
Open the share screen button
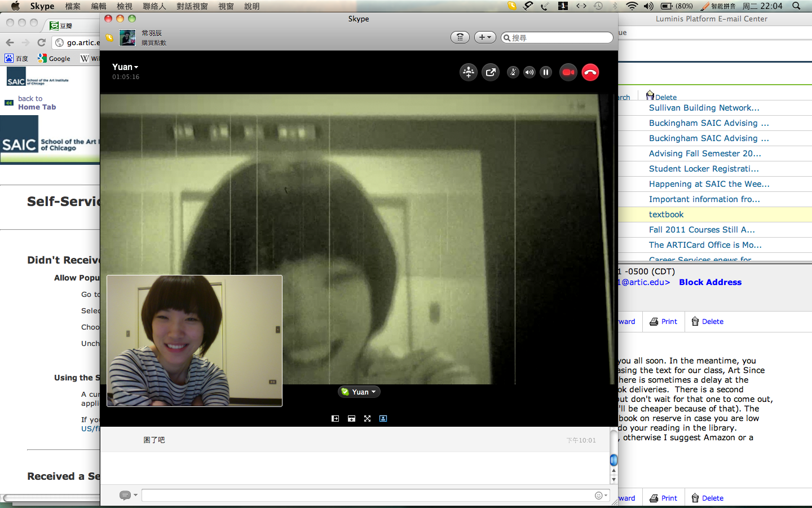tap(491, 72)
